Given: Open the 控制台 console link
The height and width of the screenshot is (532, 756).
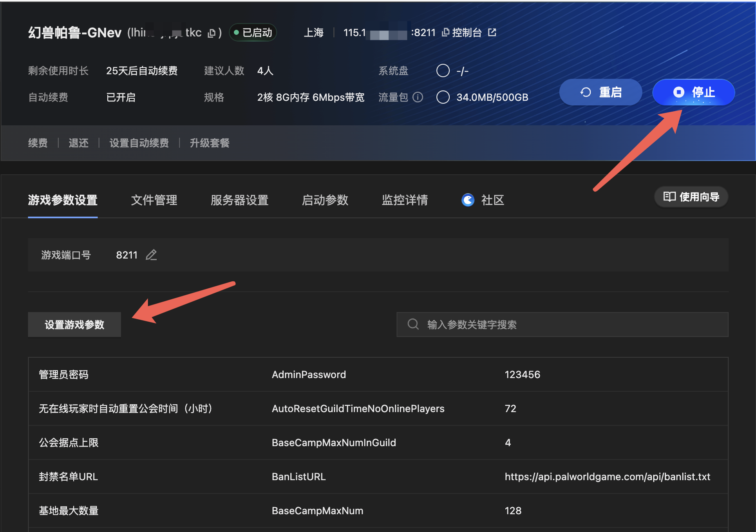Looking at the screenshot, I should [467, 33].
